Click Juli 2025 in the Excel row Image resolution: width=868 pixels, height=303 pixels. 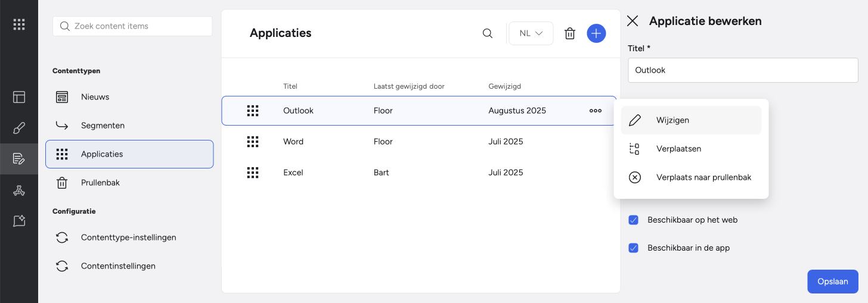tap(506, 173)
